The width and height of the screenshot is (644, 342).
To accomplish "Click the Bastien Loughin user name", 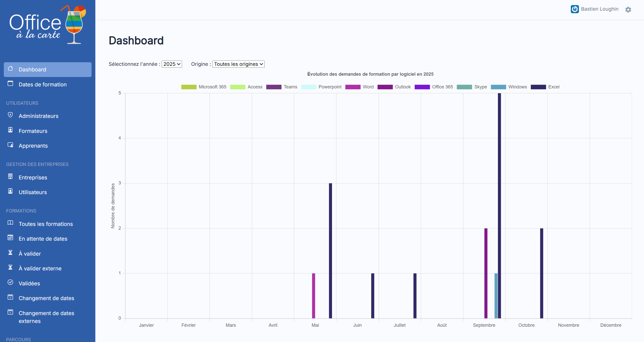I will [600, 9].
